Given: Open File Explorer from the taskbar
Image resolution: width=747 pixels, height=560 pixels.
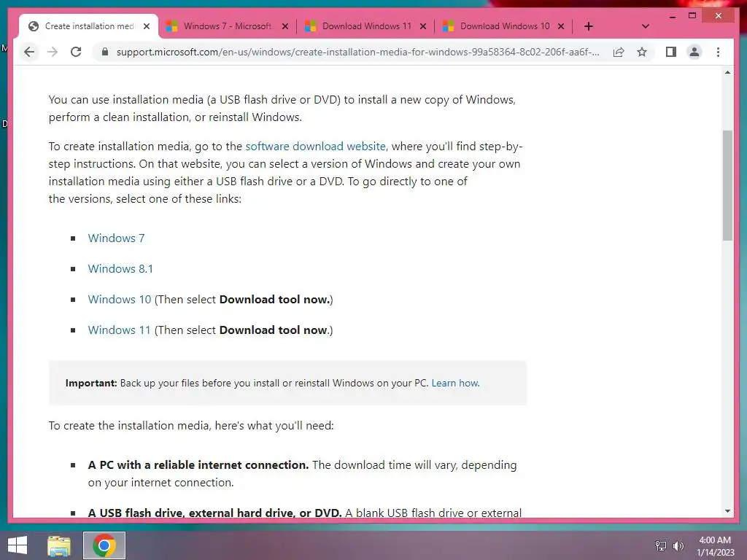Looking at the screenshot, I should pos(59,545).
